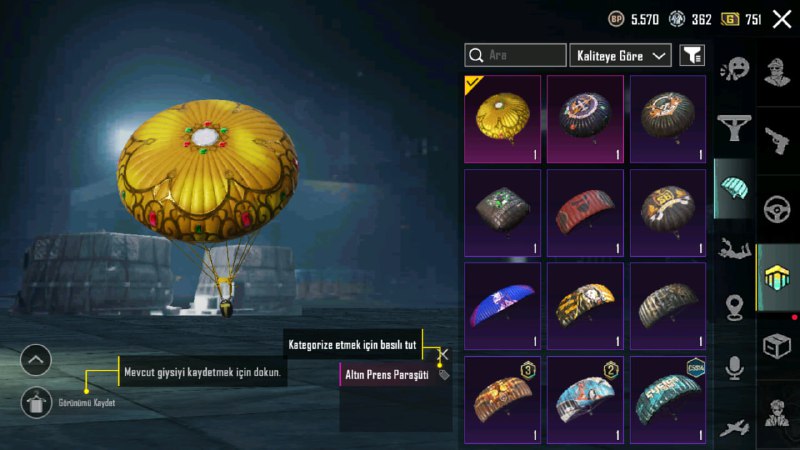Select the map pin location icon
Screen dimensions: 800x450
coord(734,309)
